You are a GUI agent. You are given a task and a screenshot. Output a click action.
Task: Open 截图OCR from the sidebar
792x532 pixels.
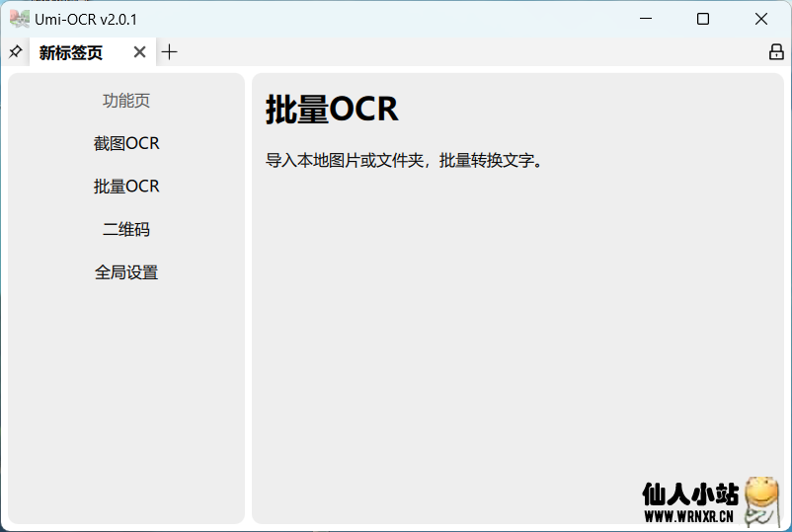(x=126, y=143)
